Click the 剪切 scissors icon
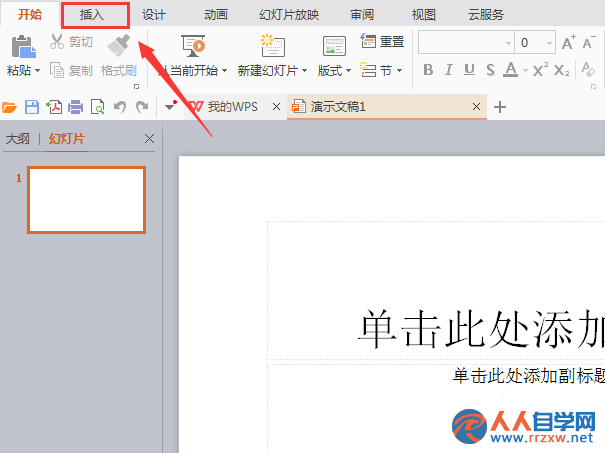The width and height of the screenshot is (605, 453). click(x=57, y=41)
